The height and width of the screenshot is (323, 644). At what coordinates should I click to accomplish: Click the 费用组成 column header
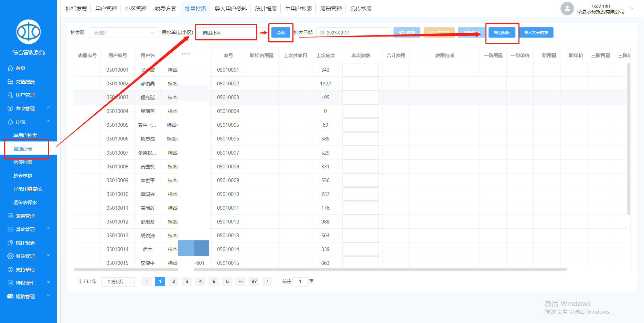[444, 55]
